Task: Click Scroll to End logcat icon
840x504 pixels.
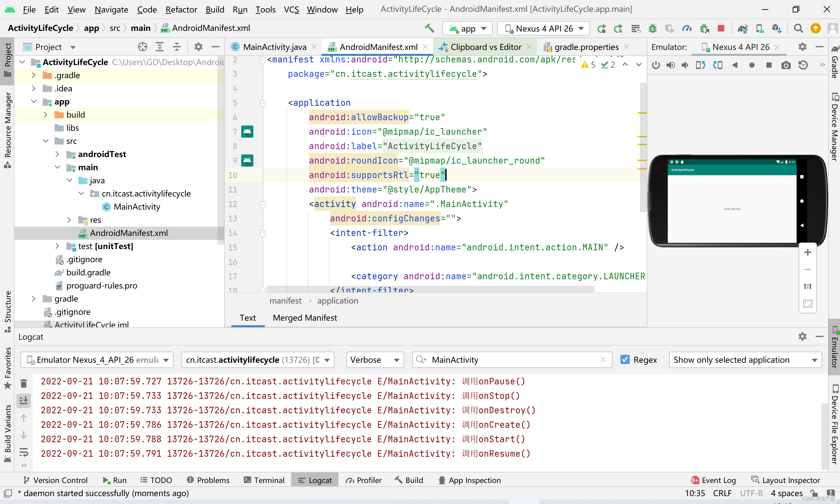Action: pos(23,401)
